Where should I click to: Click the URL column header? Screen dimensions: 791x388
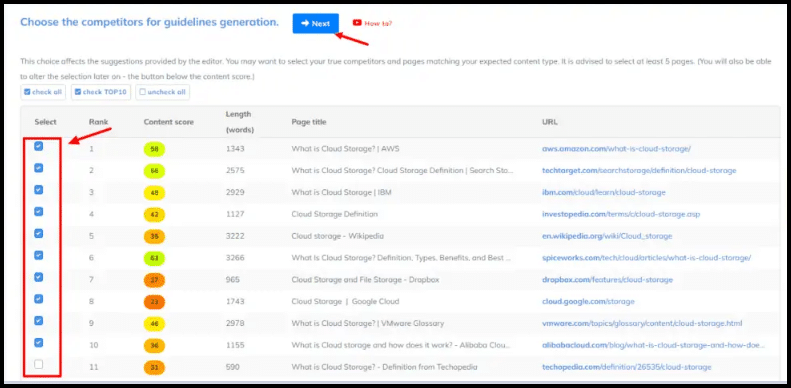[550, 122]
